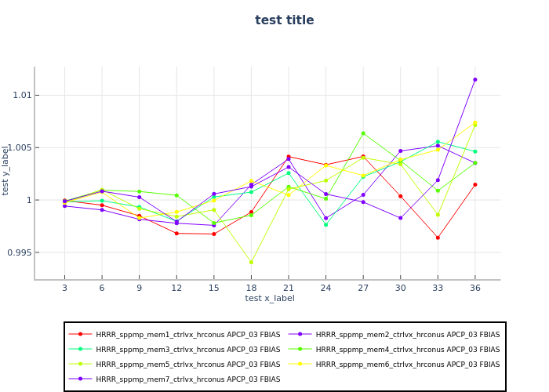The width and height of the screenshot is (549, 392).
Task: Select the "test x_label" axis title
Action: (269, 298)
